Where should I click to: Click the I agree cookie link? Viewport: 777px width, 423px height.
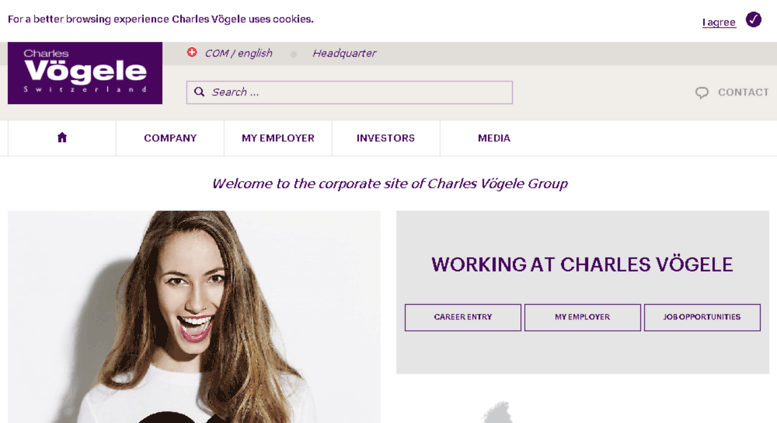tap(719, 22)
